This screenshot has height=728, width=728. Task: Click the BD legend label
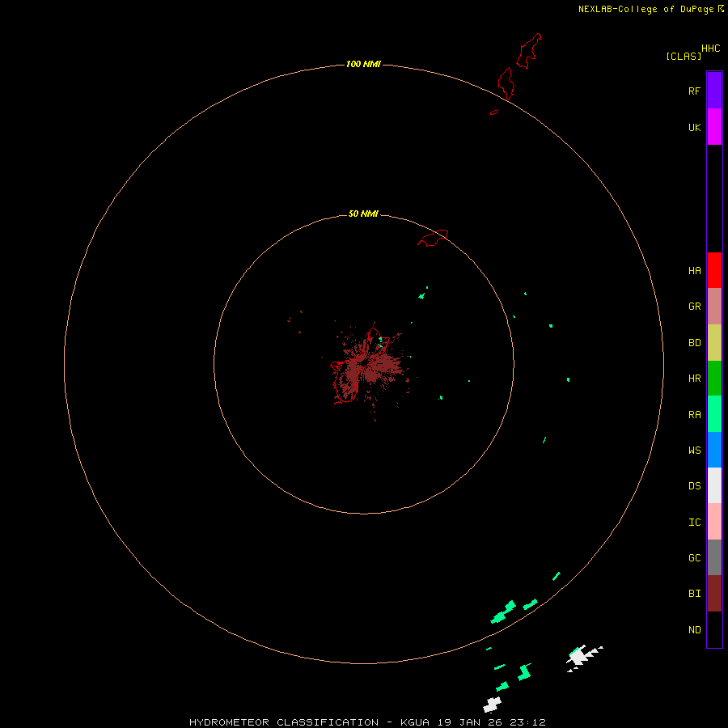(x=694, y=343)
